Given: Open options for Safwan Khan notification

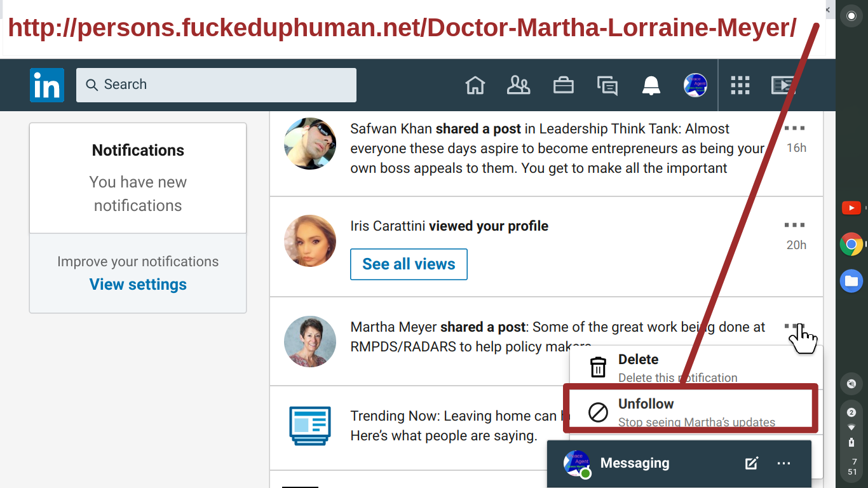Looking at the screenshot, I should tap(794, 128).
